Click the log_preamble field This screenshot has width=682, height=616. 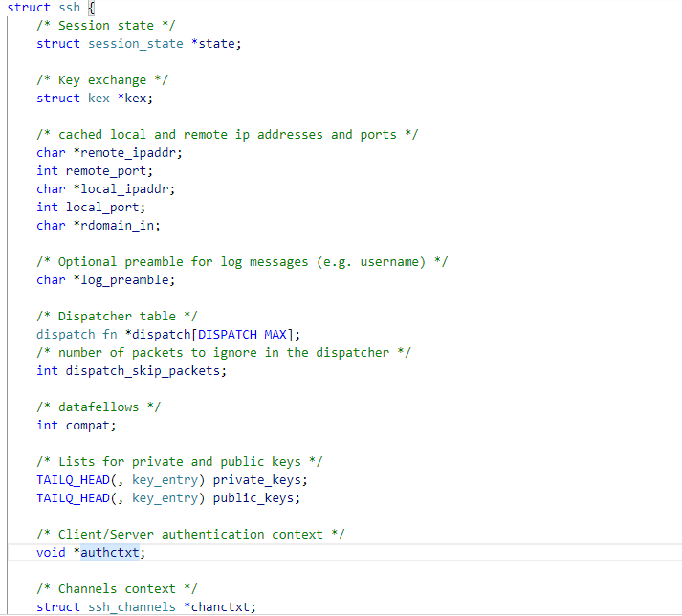pyautogui.click(x=123, y=280)
